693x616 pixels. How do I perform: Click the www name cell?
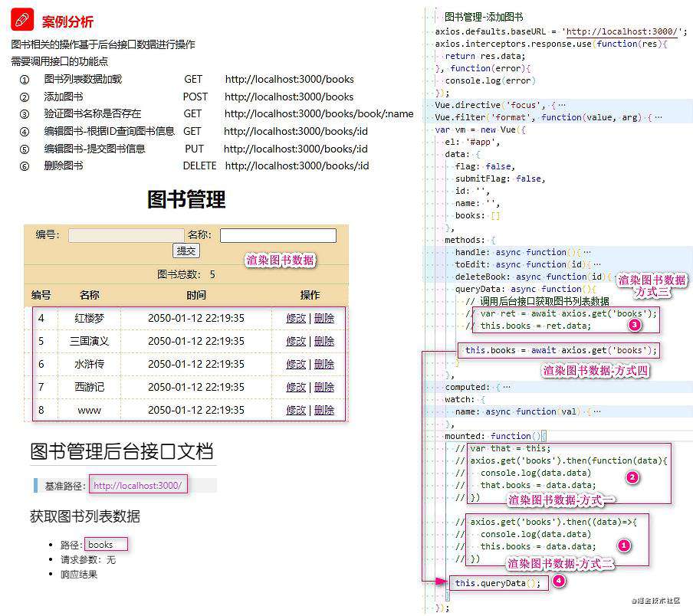89,410
